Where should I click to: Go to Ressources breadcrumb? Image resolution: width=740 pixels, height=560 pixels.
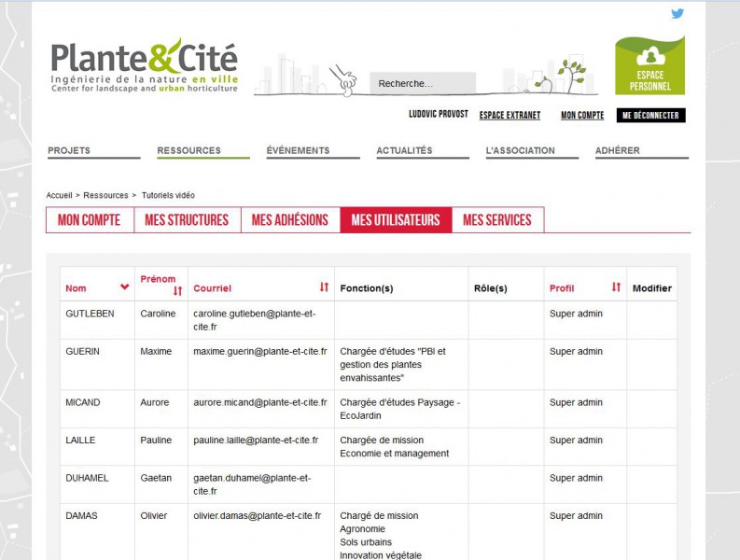click(x=105, y=195)
